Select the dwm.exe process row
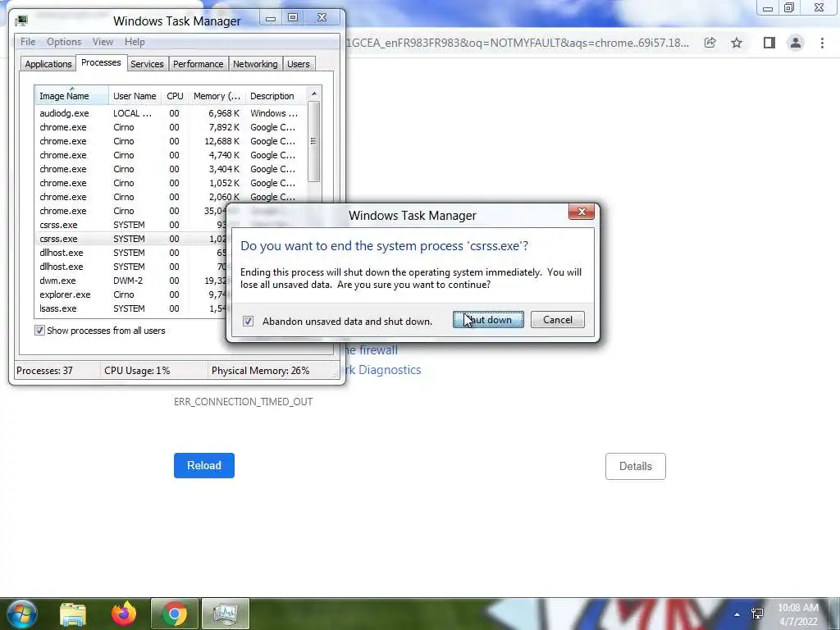The height and width of the screenshot is (630, 840). click(130, 281)
